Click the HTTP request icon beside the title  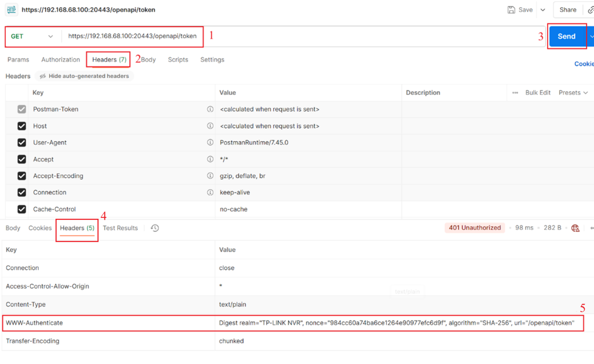click(11, 9)
